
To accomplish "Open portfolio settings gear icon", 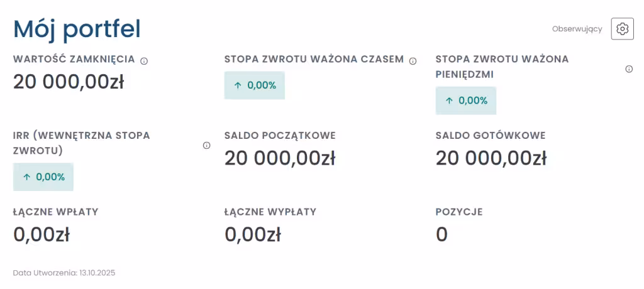I will pos(622,29).
